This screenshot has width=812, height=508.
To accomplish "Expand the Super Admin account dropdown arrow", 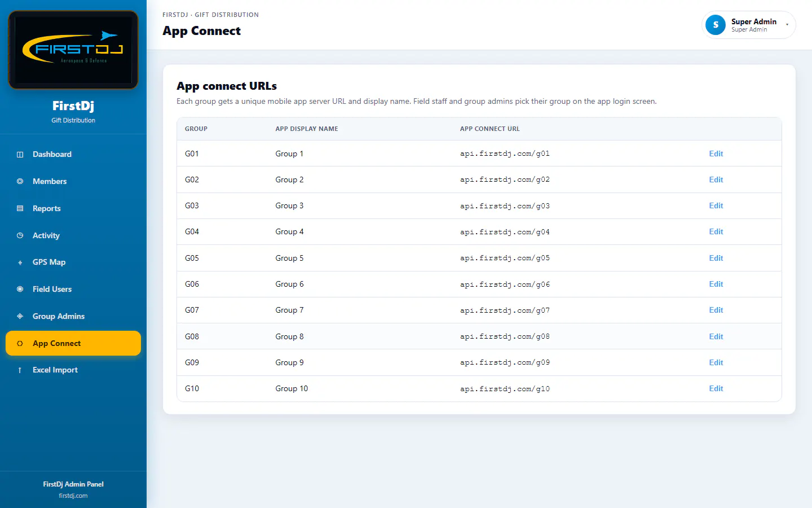I will pyautogui.click(x=787, y=25).
